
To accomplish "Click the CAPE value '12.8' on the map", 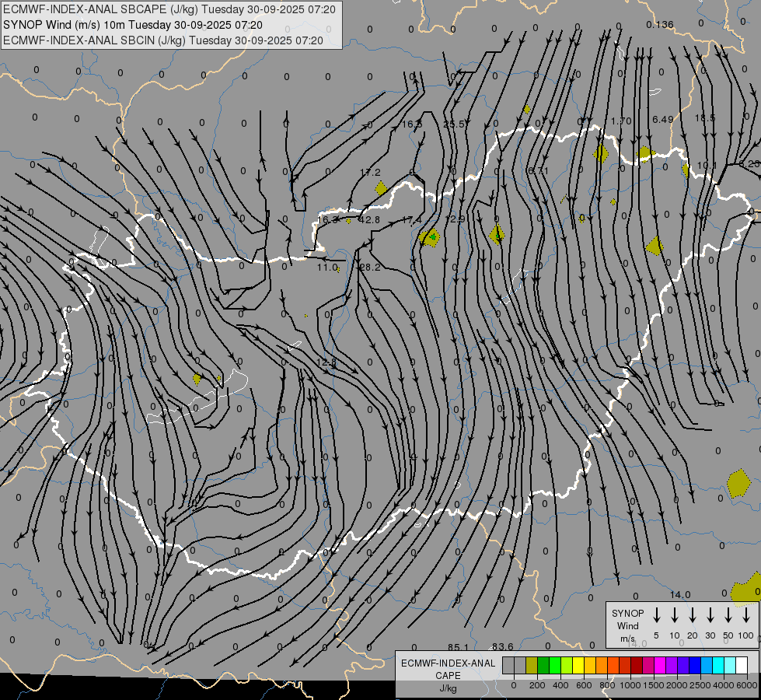I will [x=326, y=363].
